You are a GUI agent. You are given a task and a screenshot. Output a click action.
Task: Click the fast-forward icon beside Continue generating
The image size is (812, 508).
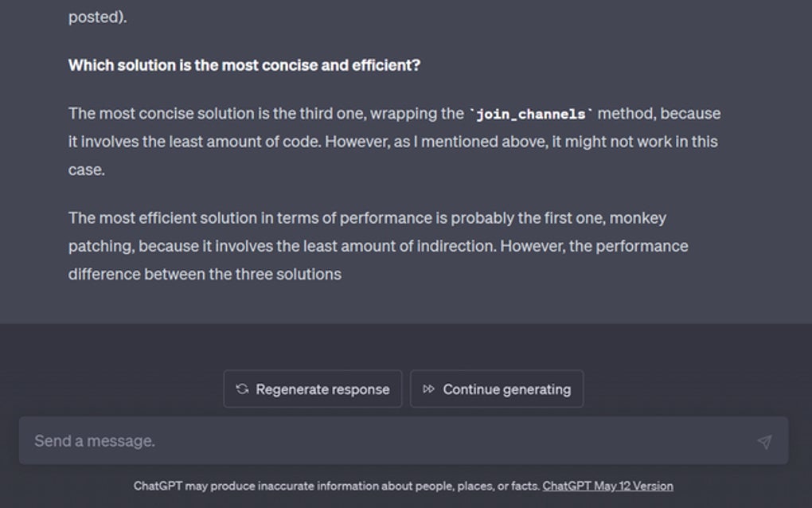click(x=427, y=389)
